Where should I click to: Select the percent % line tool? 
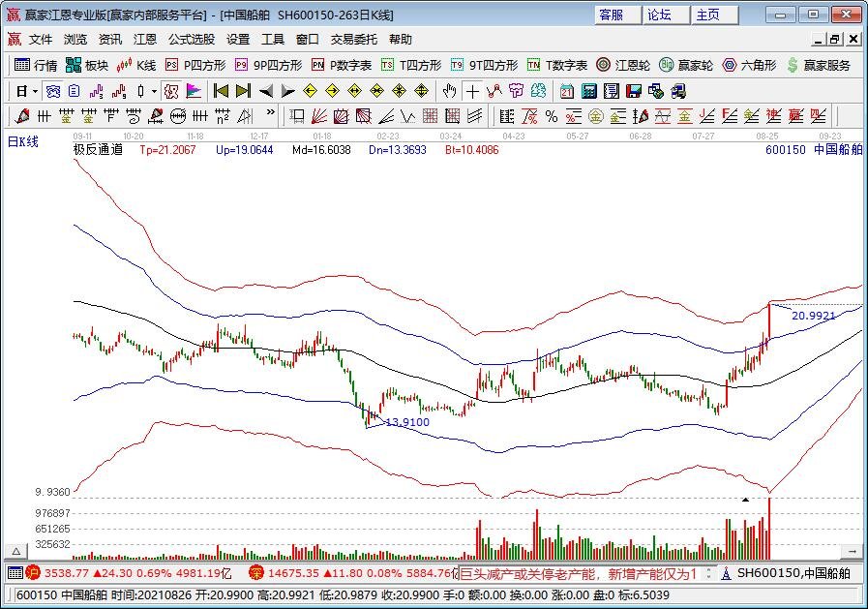coord(552,116)
